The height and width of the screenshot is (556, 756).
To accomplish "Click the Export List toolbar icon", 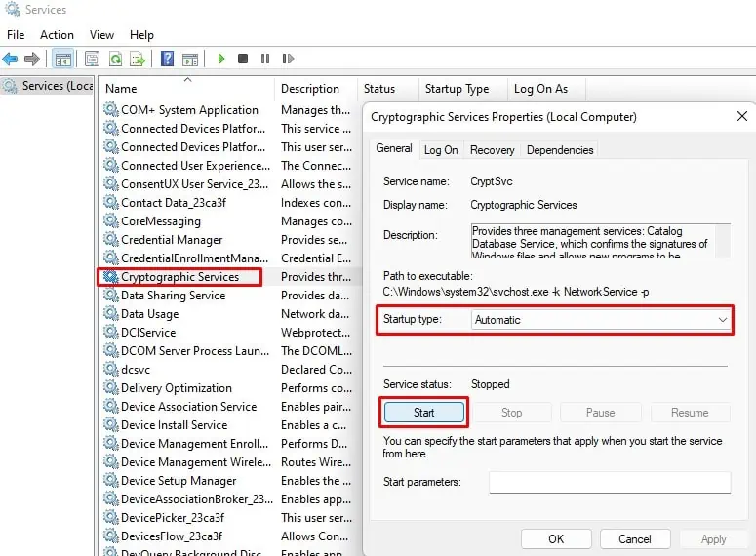I will coord(138,59).
